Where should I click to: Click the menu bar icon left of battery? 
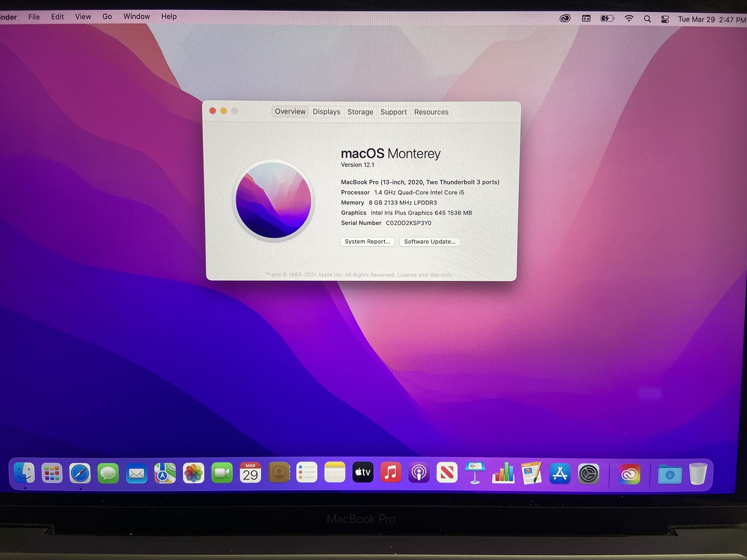[x=586, y=18]
